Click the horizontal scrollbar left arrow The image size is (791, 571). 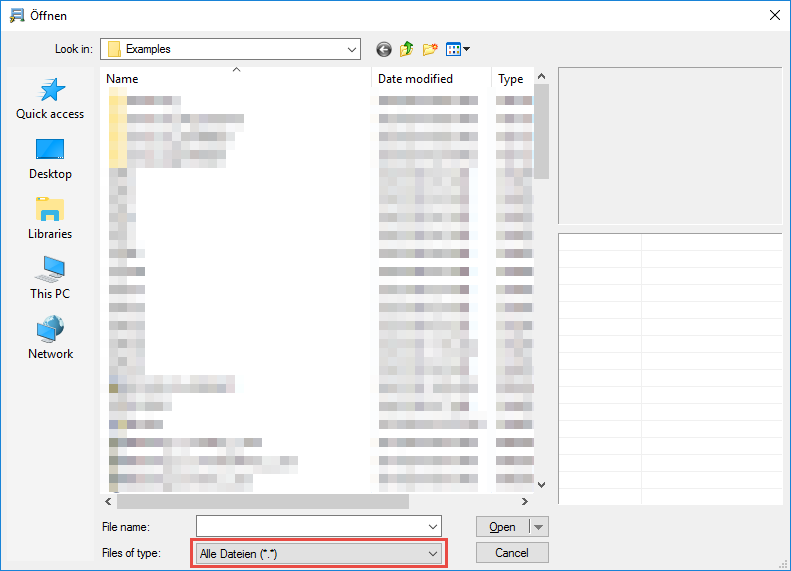108,501
